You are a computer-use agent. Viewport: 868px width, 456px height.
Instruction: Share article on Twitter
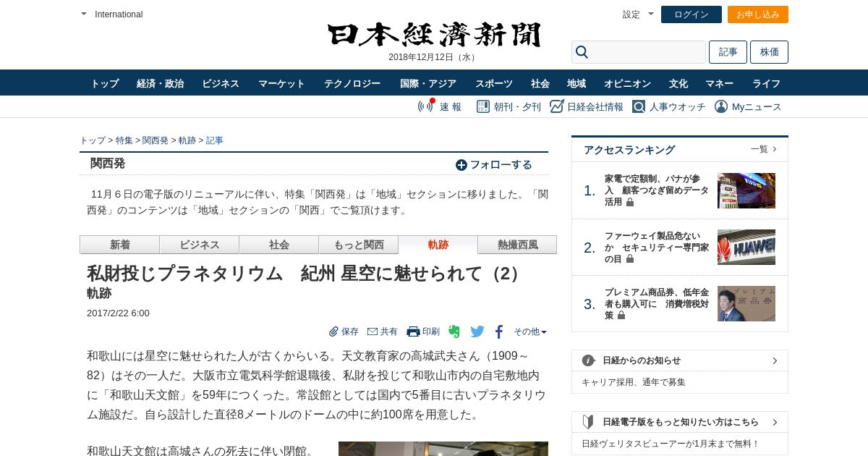(x=477, y=332)
